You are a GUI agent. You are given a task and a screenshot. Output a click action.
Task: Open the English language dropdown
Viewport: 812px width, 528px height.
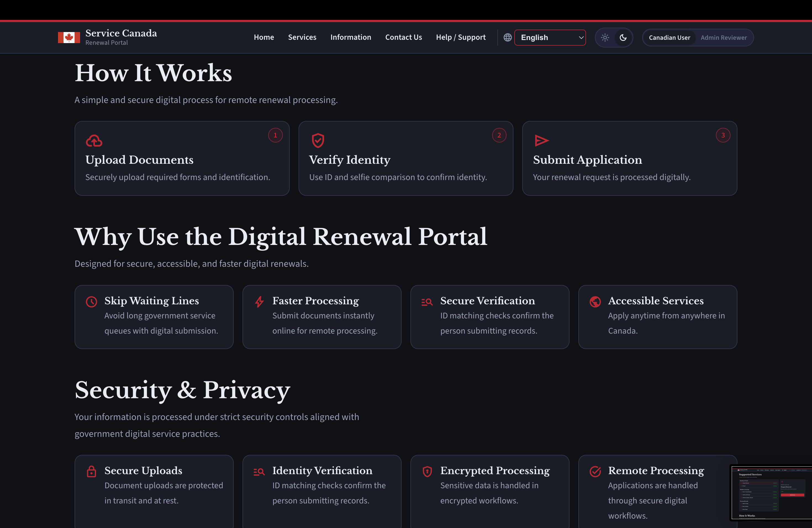click(x=550, y=38)
